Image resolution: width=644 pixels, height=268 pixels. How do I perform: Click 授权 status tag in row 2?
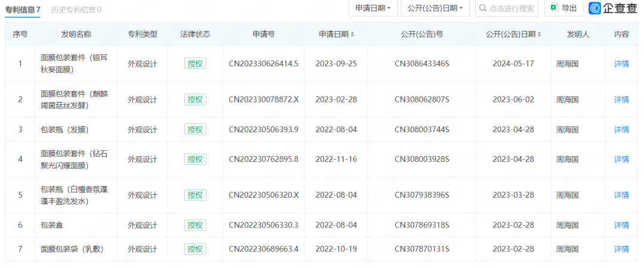[x=195, y=99]
